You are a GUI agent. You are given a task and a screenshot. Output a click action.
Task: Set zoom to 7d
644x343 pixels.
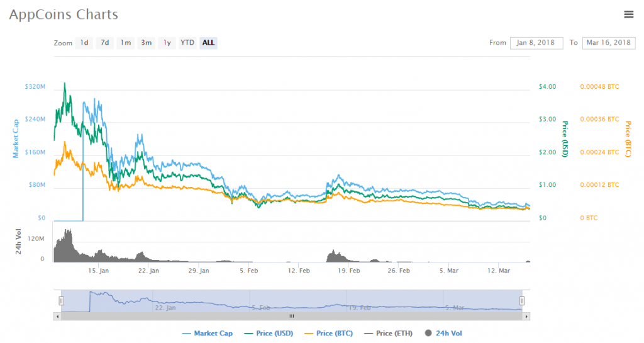tap(105, 43)
